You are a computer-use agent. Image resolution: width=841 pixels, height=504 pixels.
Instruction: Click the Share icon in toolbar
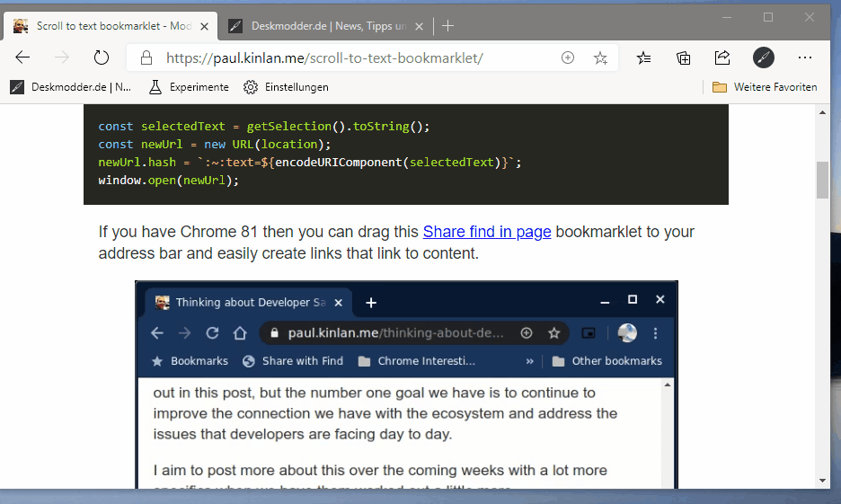click(x=722, y=57)
